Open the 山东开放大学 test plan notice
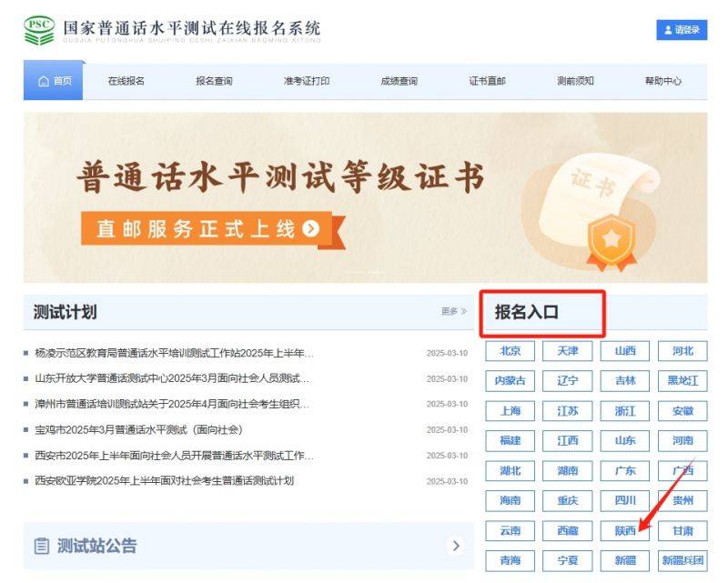The width and height of the screenshot is (728, 583). 172,378
